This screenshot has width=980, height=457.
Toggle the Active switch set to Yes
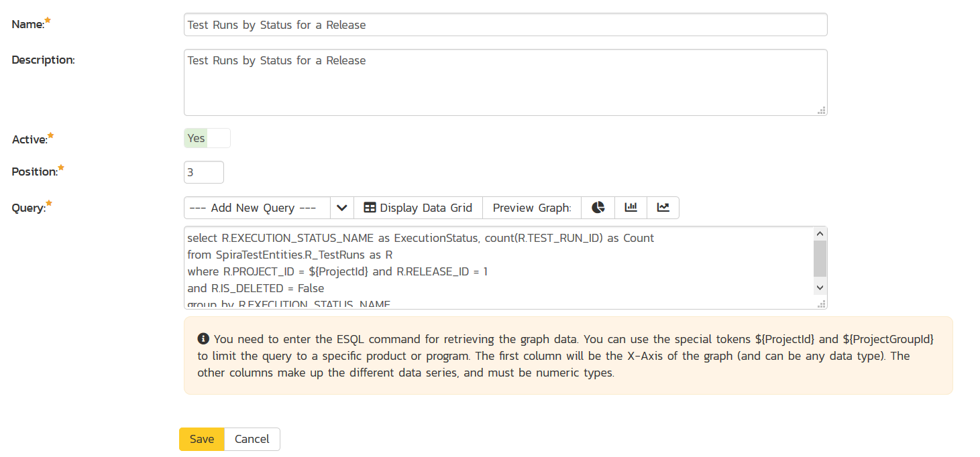(x=207, y=139)
